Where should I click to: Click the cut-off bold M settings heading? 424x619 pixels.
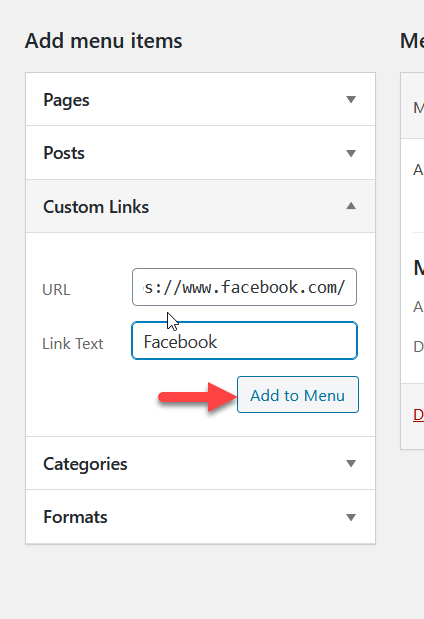tap(418, 268)
